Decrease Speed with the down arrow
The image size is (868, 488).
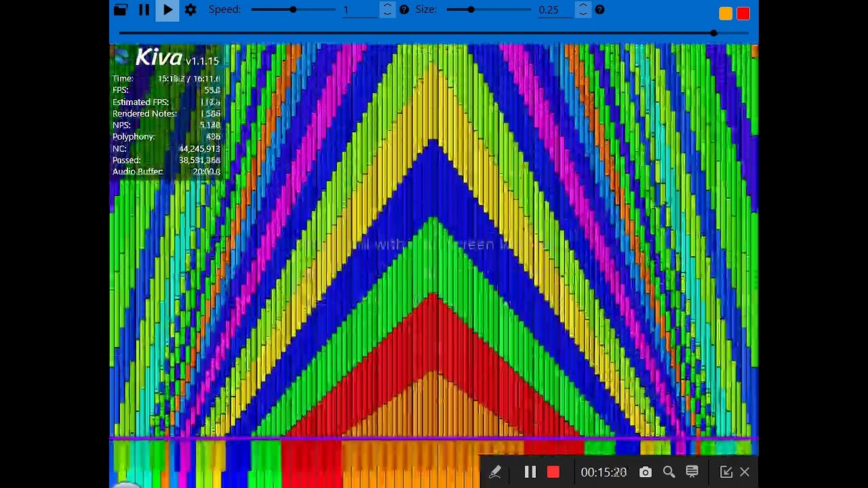point(387,14)
